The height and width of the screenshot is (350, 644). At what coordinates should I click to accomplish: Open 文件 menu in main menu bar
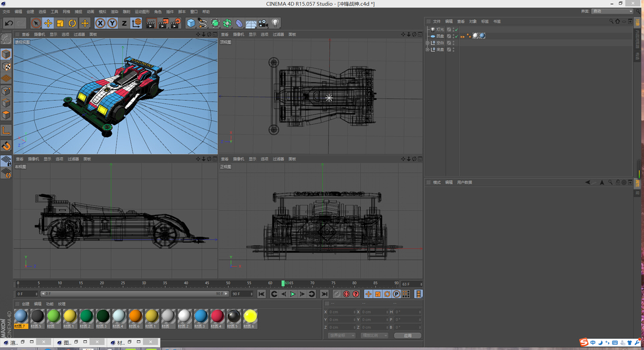coord(6,12)
